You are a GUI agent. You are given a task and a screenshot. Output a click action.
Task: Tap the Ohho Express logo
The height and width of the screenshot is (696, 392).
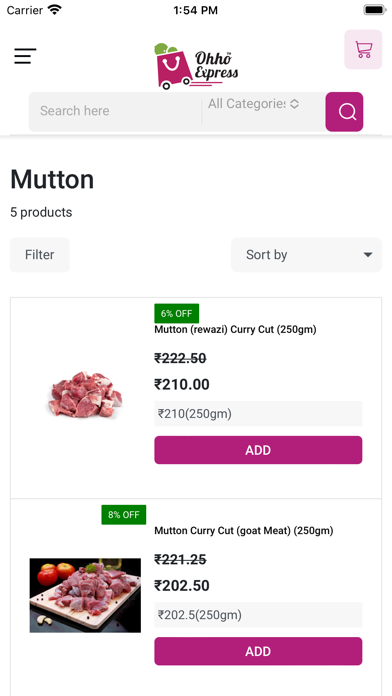point(196,66)
